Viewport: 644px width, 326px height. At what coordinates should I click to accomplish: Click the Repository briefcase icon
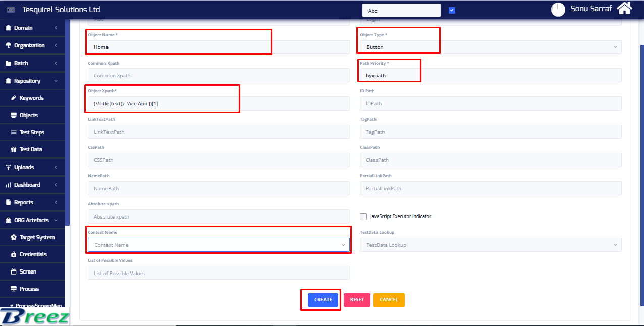[x=8, y=81]
